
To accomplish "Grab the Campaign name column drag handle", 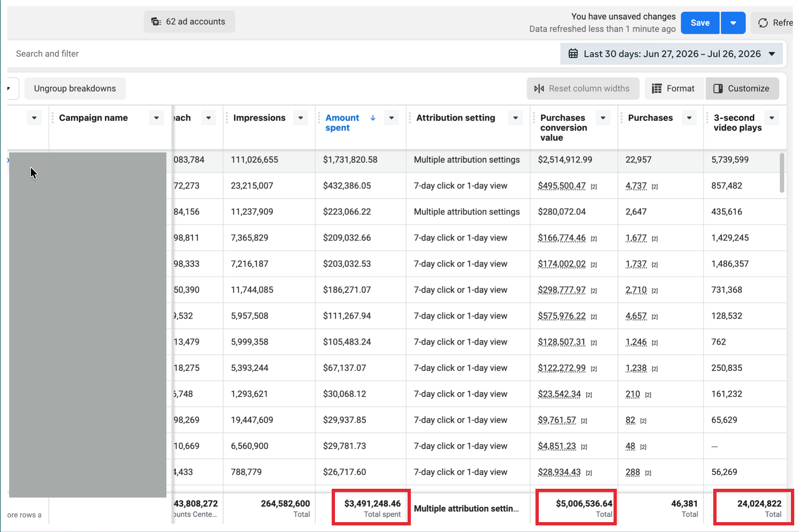I will coord(53,118).
